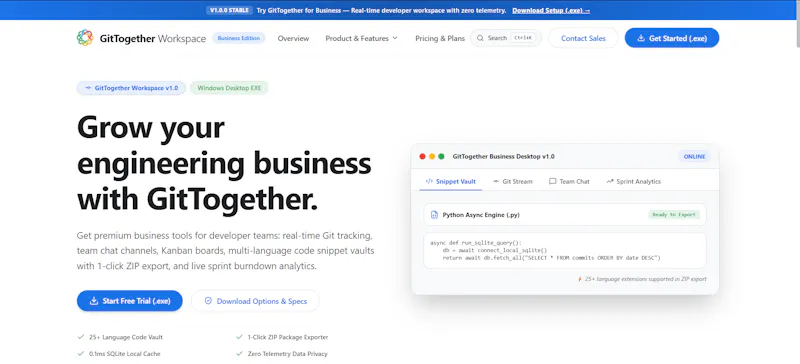Click the Team Chat bubble icon
The image size is (800, 364).
point(553,181)
